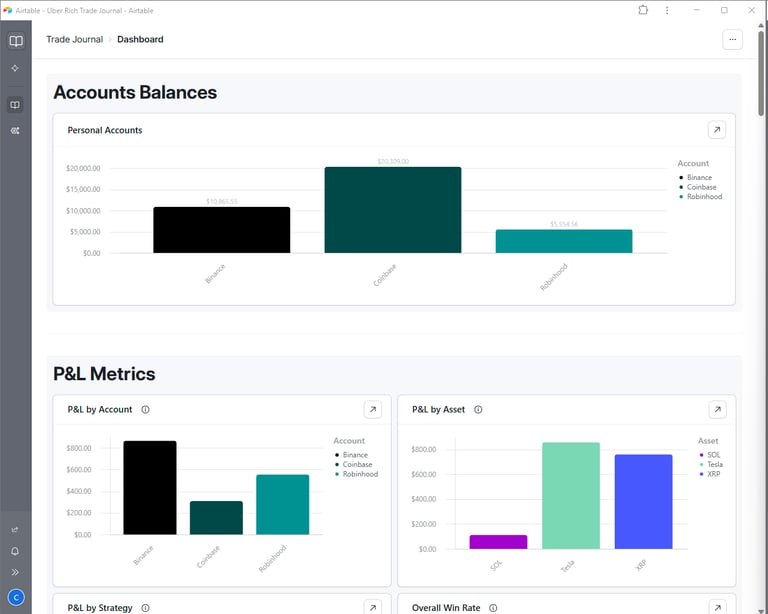768x614 pixels.
Task: Click the vertical scrollbar thumb
Action: 761,72
